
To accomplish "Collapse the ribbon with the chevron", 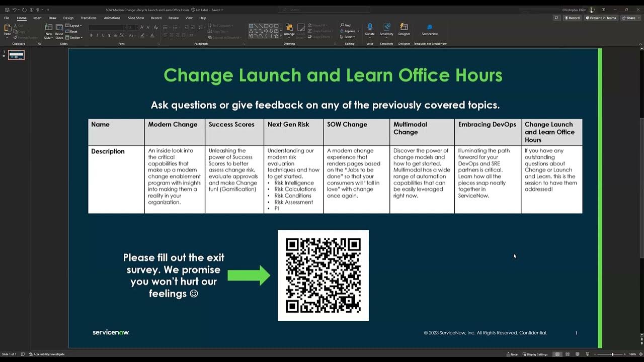I will (x=640, y=44).
